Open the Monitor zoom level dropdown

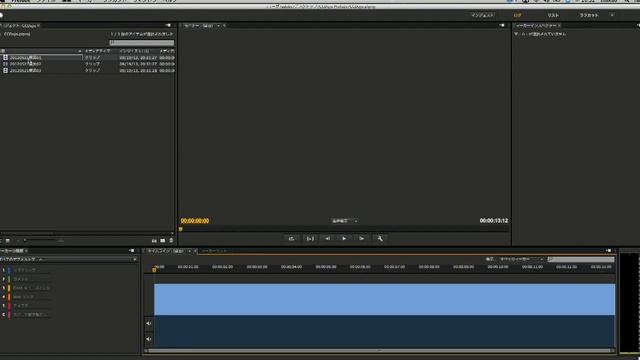pos(344,221)
